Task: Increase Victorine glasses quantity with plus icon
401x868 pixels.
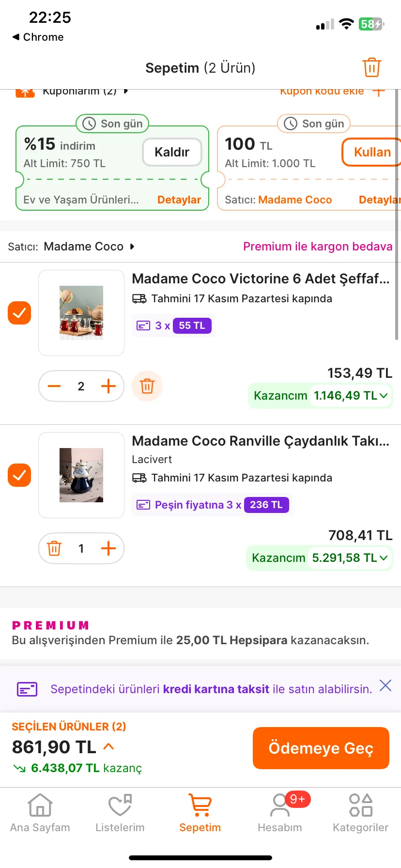Action: pos(108,386)
